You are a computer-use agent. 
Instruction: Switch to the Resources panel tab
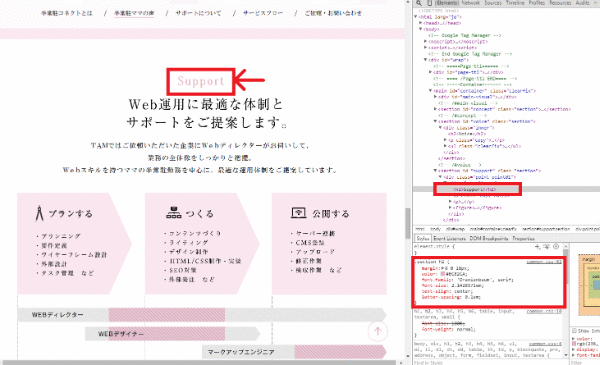(x=560, y=3)
